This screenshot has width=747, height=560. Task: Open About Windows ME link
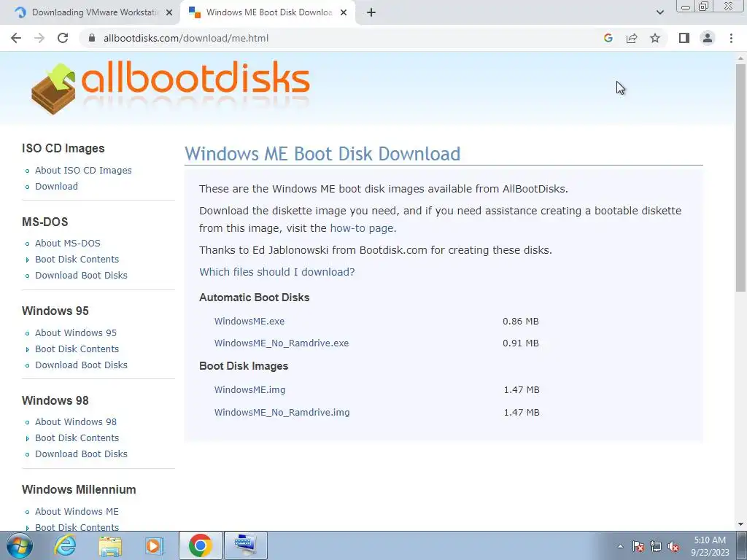click(x=77, y=511)
